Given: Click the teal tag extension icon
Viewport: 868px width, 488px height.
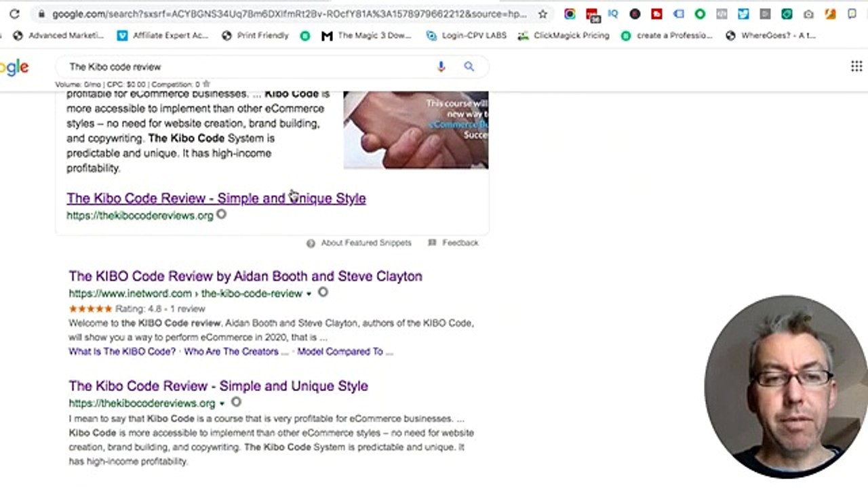Looking at the screenshot, I should [787, 14].
